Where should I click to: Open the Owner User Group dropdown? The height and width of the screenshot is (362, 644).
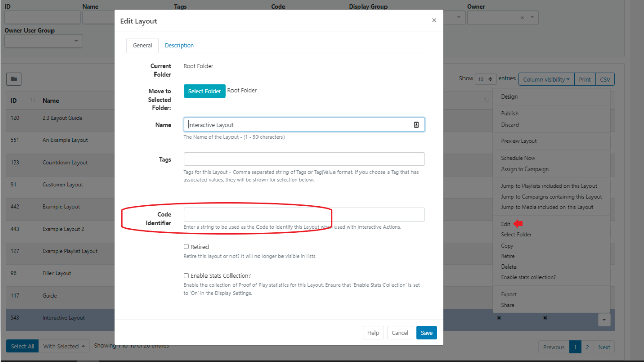point(43,41)
